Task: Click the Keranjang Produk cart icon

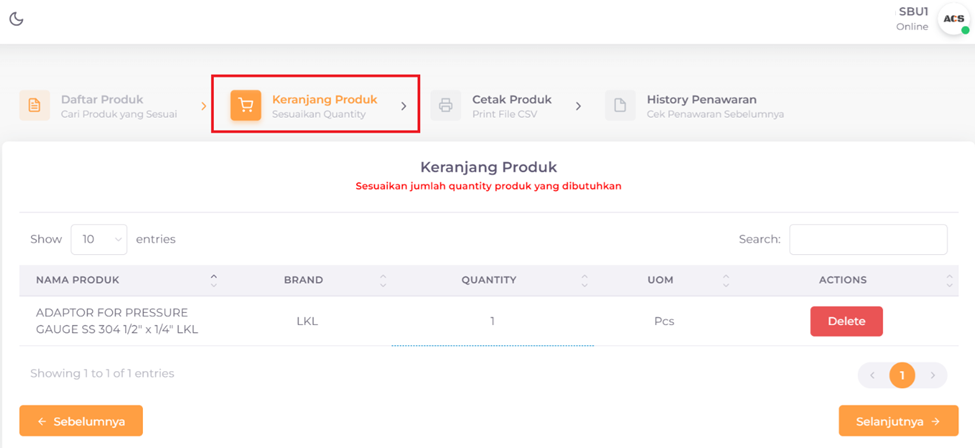Action: point(246,105)
